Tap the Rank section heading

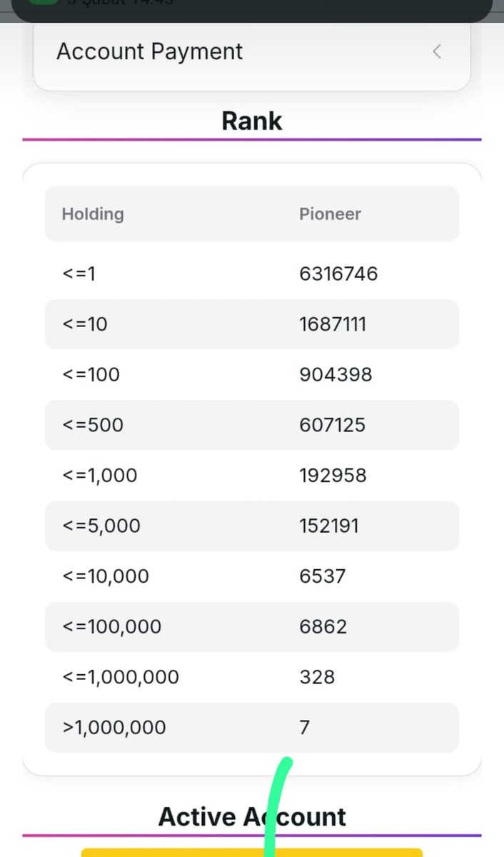click(252, 121)
